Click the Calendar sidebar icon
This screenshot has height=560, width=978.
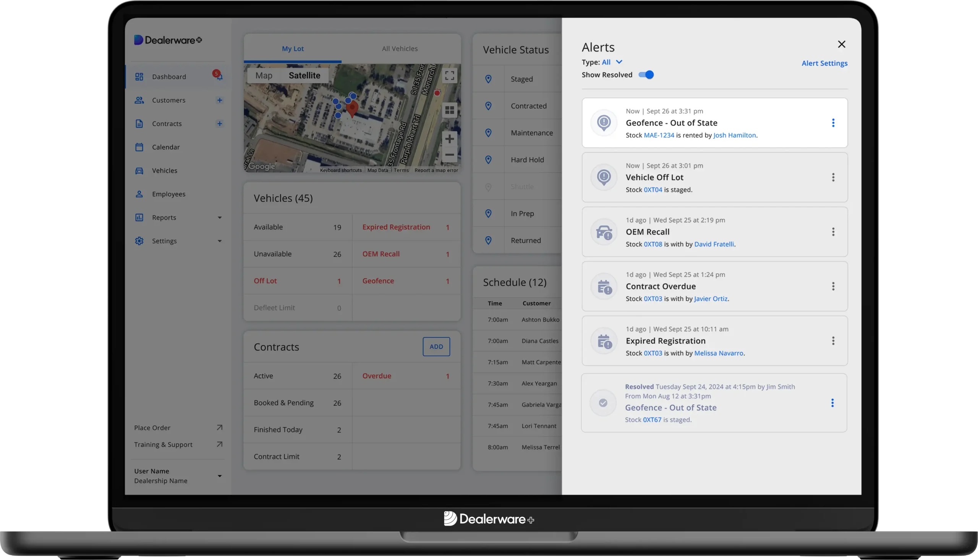(x=139, y=147)
